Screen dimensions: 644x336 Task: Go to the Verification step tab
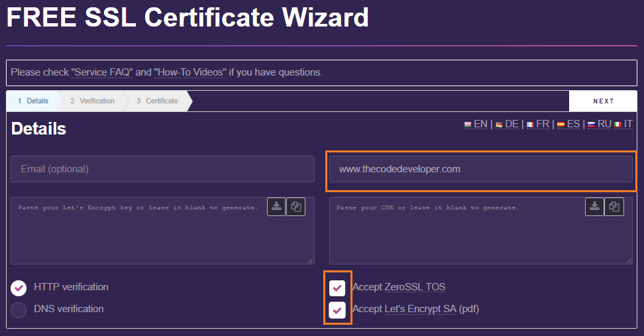pos(92,101)
